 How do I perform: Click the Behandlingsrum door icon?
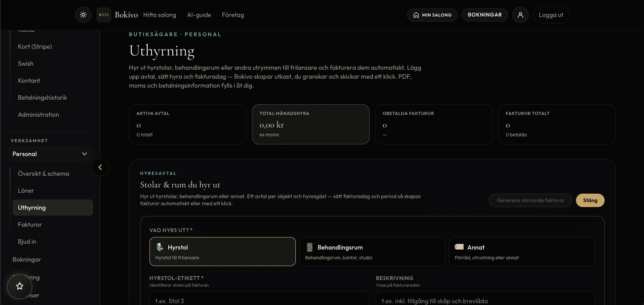coord(309,247)
